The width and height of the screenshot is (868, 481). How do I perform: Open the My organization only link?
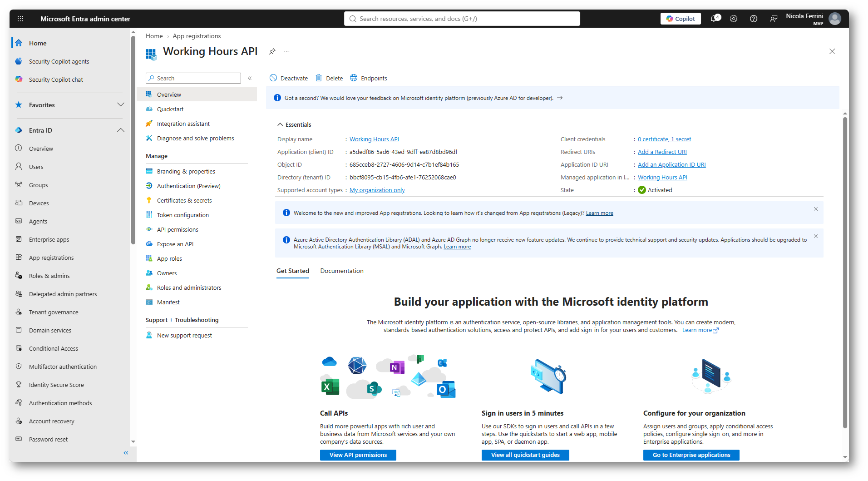click(377, 190)
